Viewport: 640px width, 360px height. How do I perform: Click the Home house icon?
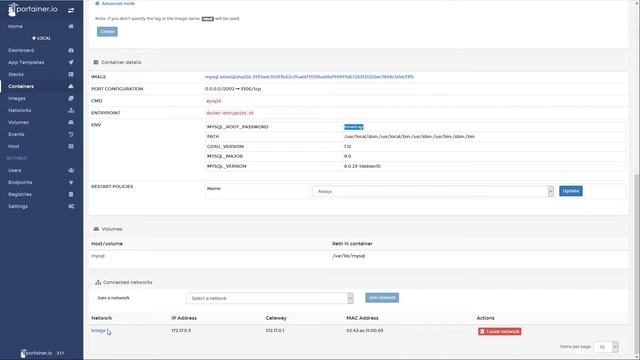coord(71,27)
